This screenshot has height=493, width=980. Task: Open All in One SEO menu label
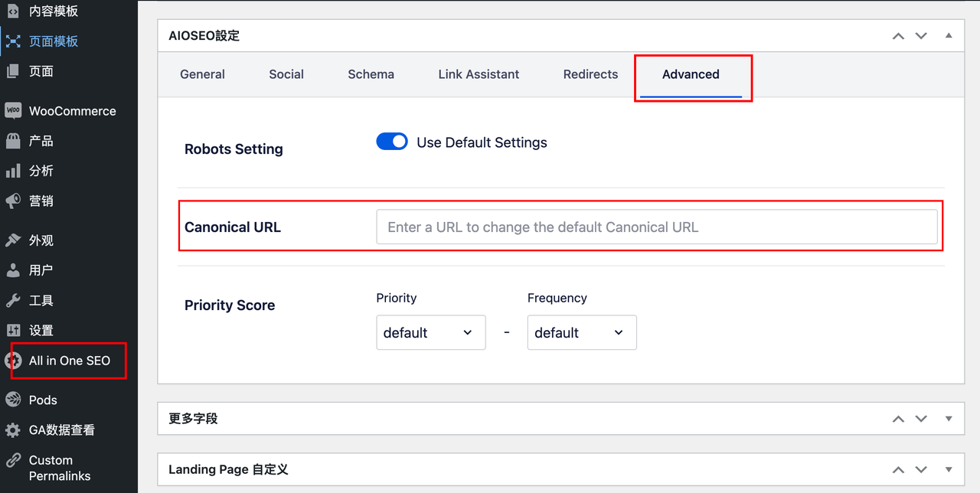coord(70,361)
